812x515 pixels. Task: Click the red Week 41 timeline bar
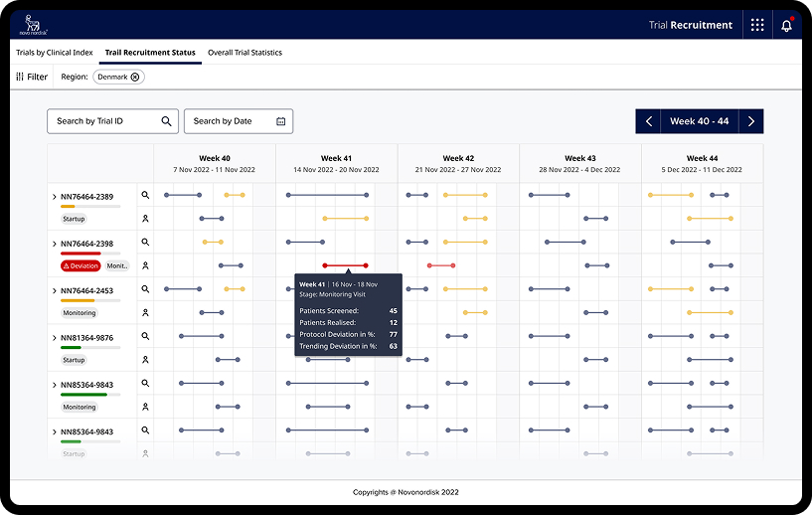pyautogui.click(x=345, y=265)
